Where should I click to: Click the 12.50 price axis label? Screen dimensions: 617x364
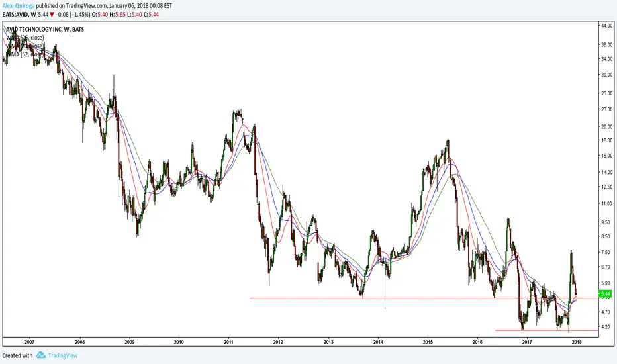tap(607, 187)
